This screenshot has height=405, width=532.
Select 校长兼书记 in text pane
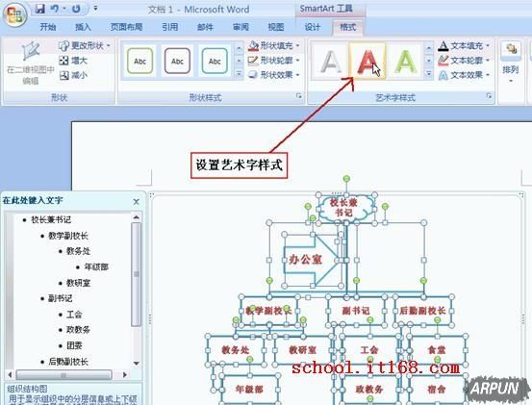[x=51, y=219]
